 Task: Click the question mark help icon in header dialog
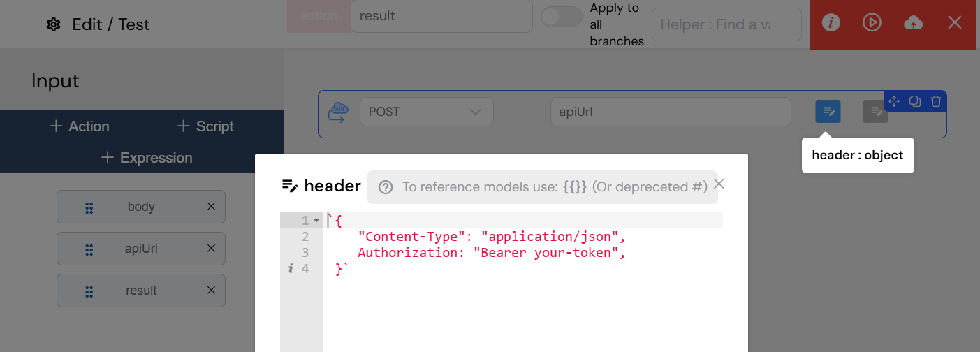(x=386, y=187)
